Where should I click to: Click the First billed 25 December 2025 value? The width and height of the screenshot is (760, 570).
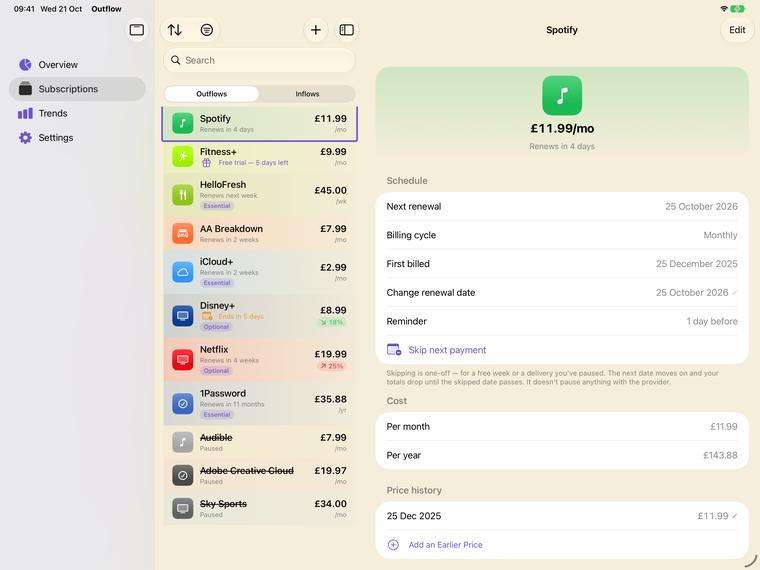(697, 264)
